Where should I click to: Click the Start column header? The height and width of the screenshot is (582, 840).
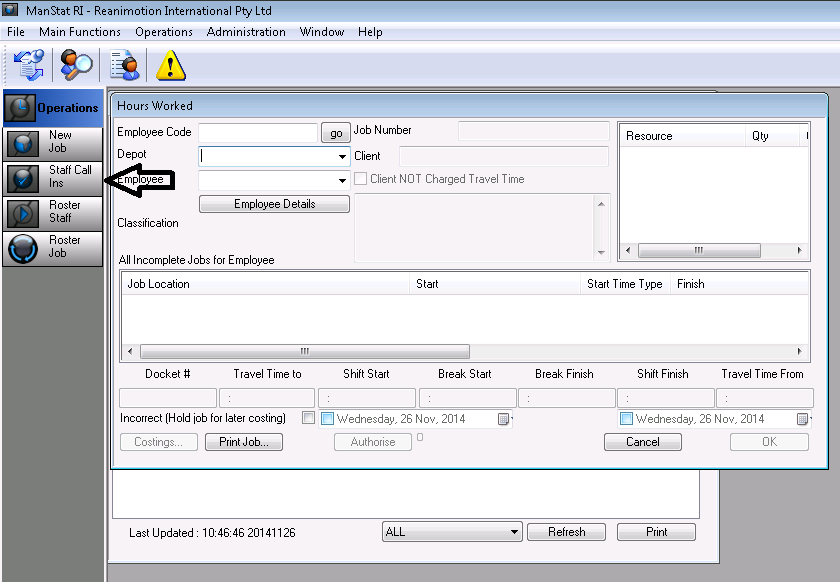coord(496,284)
